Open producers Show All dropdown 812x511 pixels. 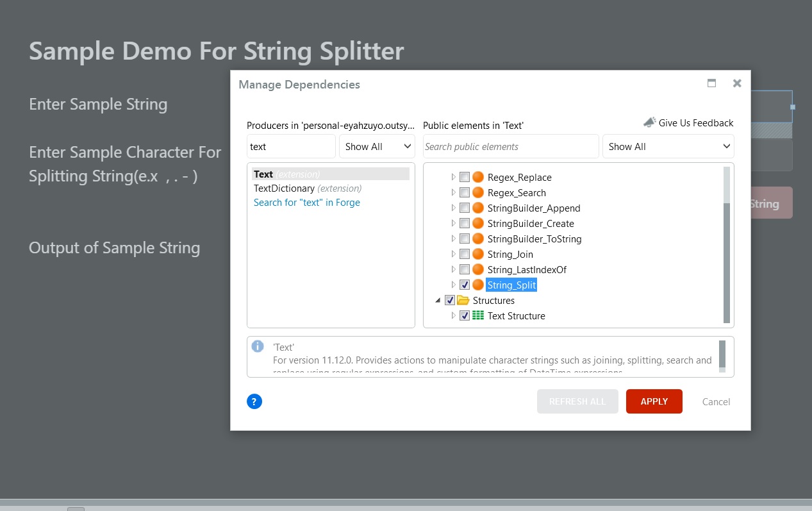[377, 146]
